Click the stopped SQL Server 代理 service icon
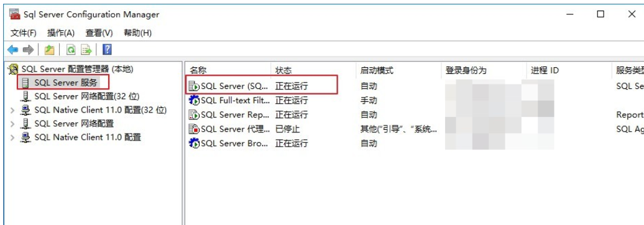 (x=194, y=129)
